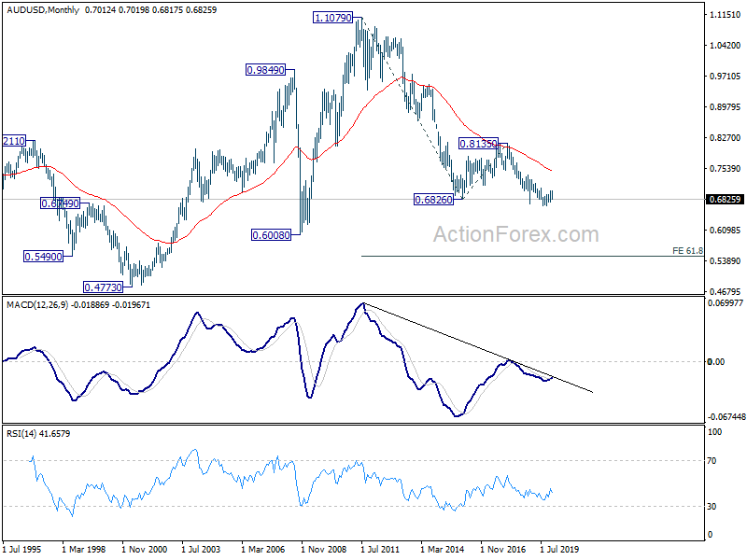The width and height of the screenshot is (747, 560).
Task: Click the 0.53890 price axis value
Action: [x=726, y=261]
